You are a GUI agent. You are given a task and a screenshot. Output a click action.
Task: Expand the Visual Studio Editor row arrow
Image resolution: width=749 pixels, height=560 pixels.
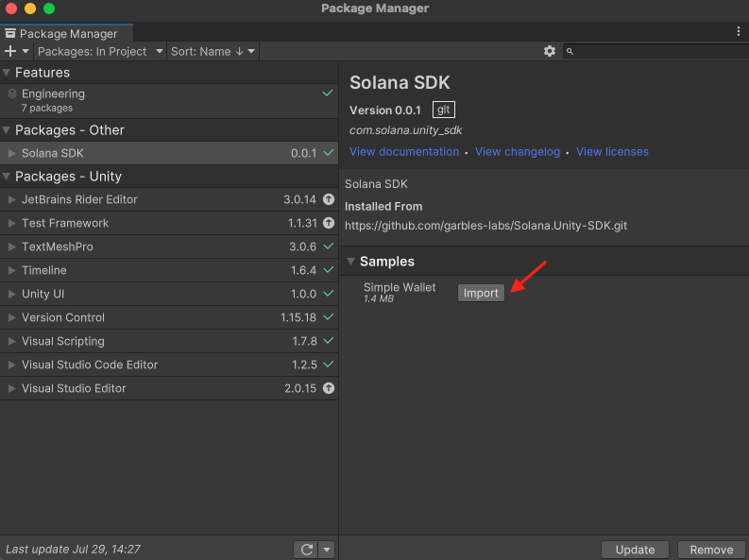(x=12, y=389)
